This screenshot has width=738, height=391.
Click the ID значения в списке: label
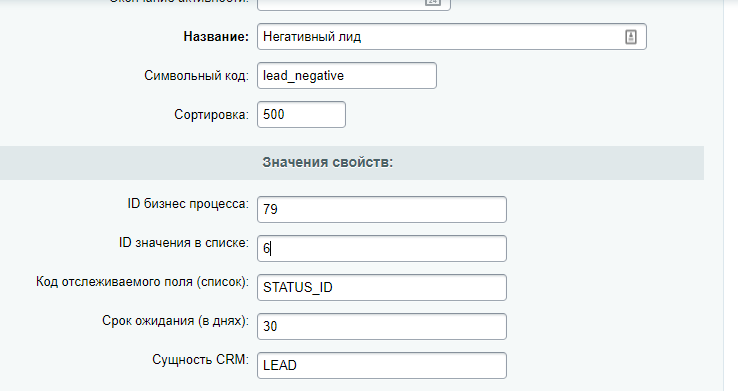184,243
